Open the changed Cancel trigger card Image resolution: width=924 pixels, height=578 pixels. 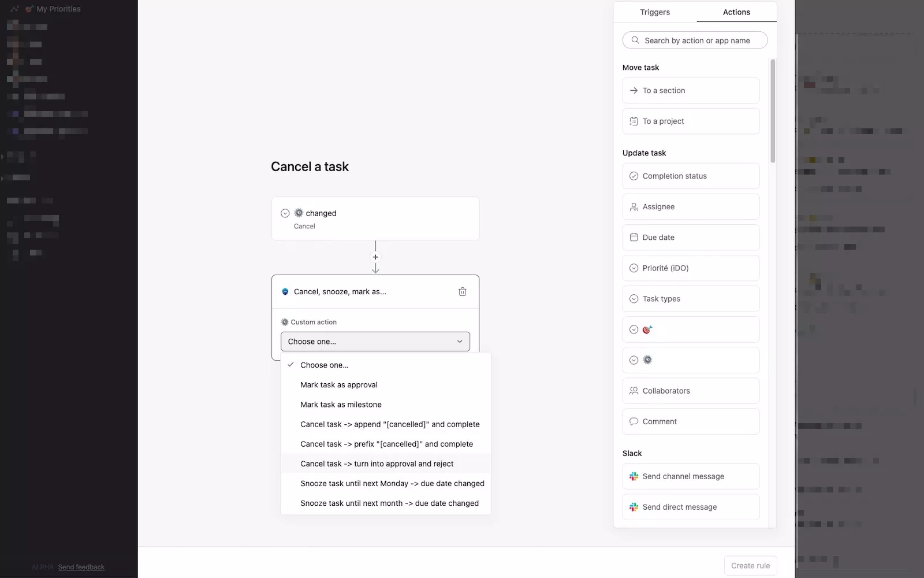pyautogui.click(x=375, y=218)
